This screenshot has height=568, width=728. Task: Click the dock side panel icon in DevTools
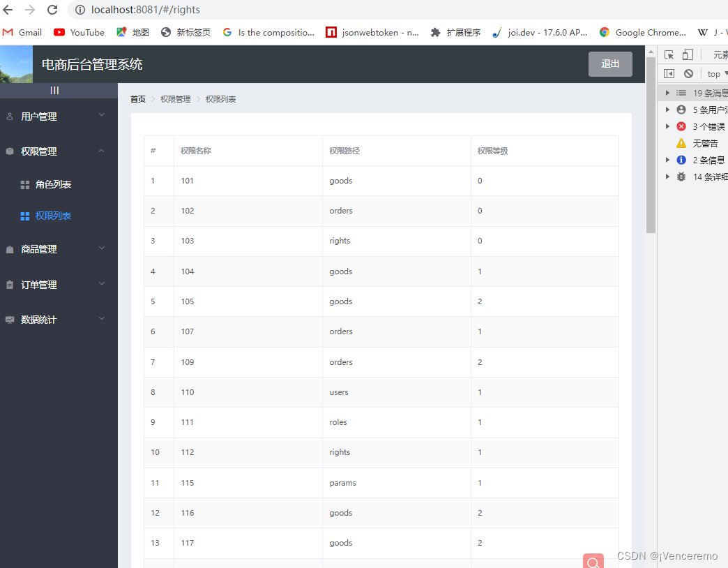click(x=669, y=73)
